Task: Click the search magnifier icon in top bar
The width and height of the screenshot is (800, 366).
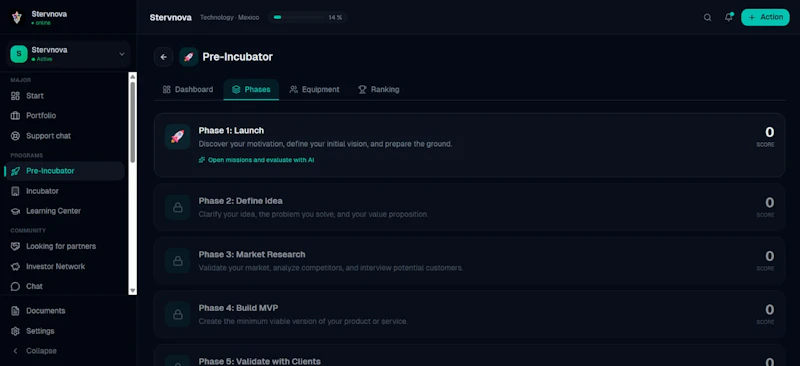Action: click(x=707, y=17)
